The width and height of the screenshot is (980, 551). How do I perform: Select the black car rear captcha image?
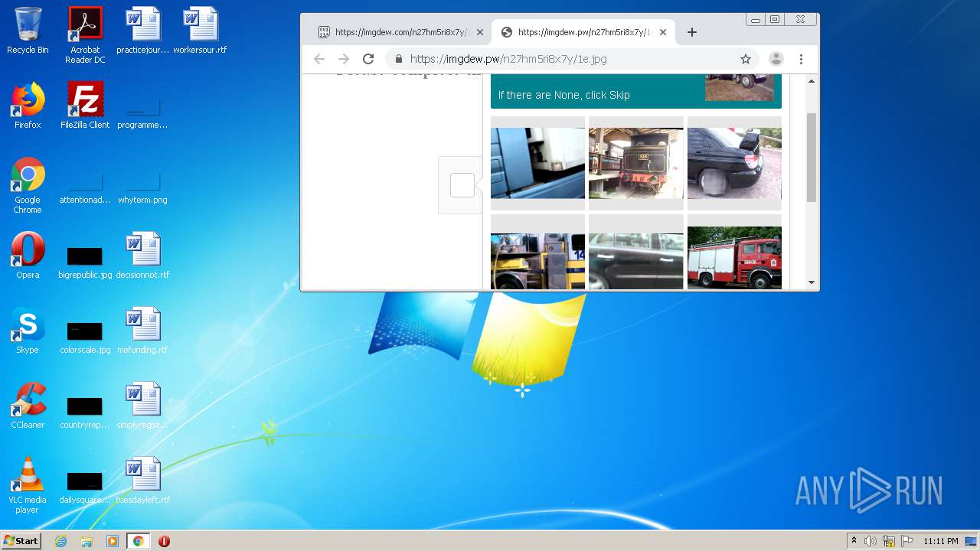tap(734, 163)
